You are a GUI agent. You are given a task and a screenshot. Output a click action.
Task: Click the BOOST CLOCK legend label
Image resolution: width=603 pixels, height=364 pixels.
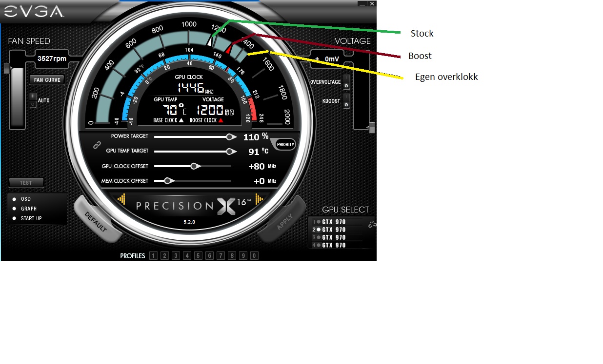[206, 120]
